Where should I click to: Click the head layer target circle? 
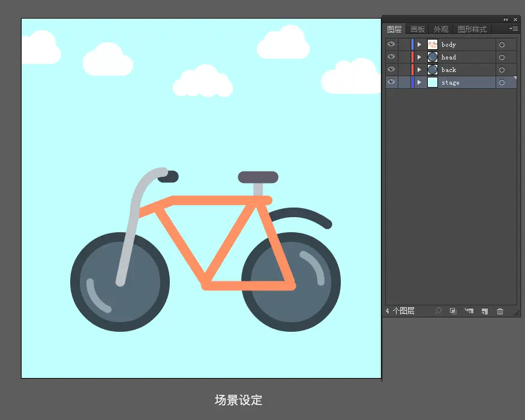502,57
